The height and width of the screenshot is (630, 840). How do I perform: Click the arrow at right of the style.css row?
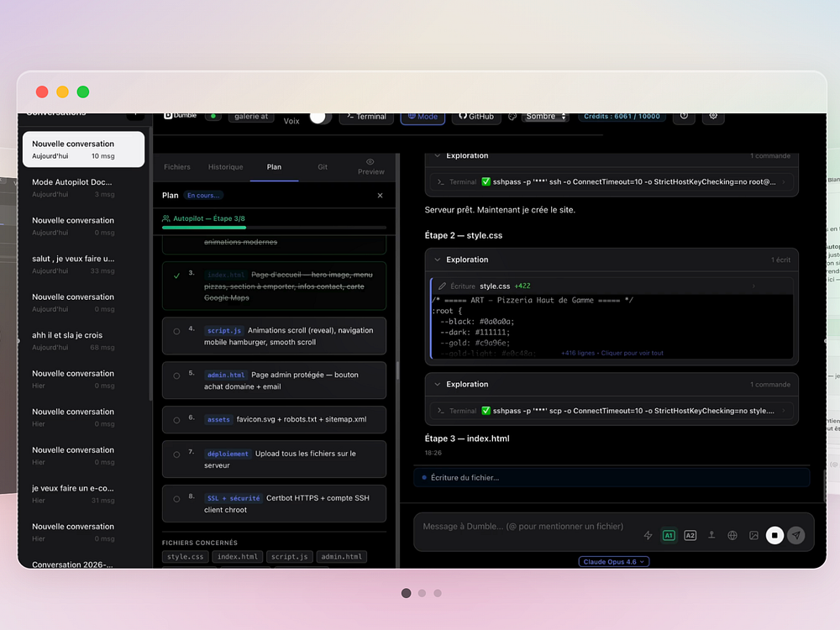coord(753,286)
